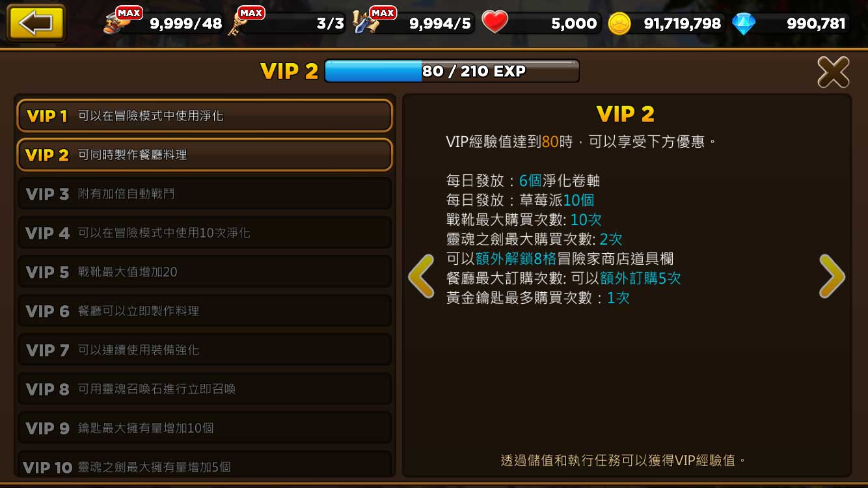Click the VIP 2 EXP progress bar

pos(452,71)
